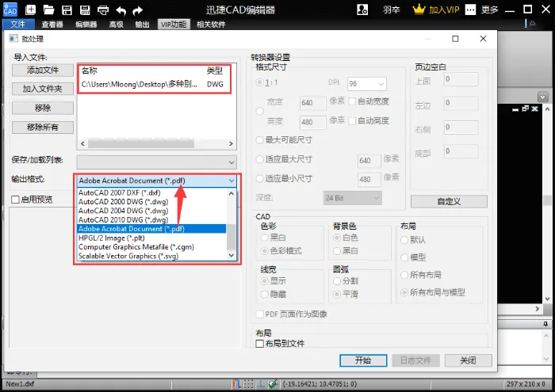555x392 pixels.
Task: Switch to the VIP功能 tab
Action: tap(174, 25)
